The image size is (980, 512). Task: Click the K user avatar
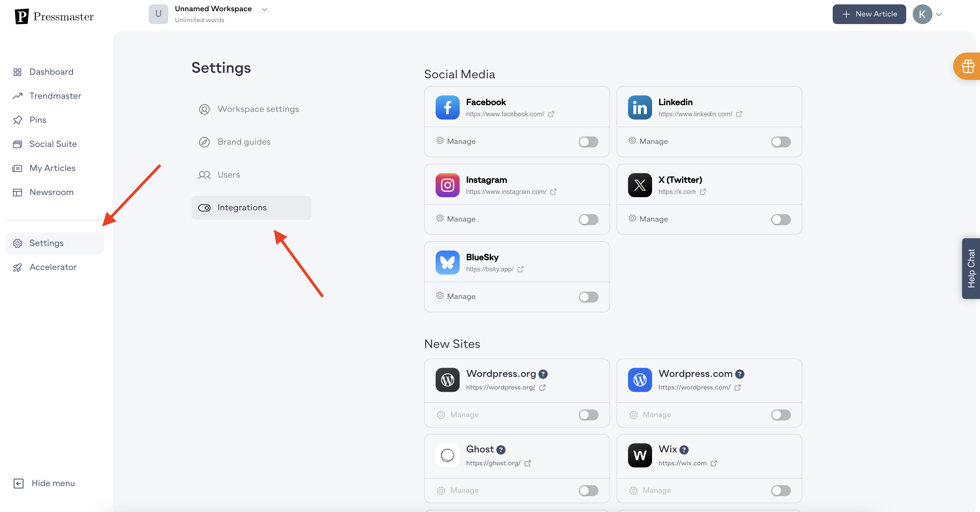point(922,14)
